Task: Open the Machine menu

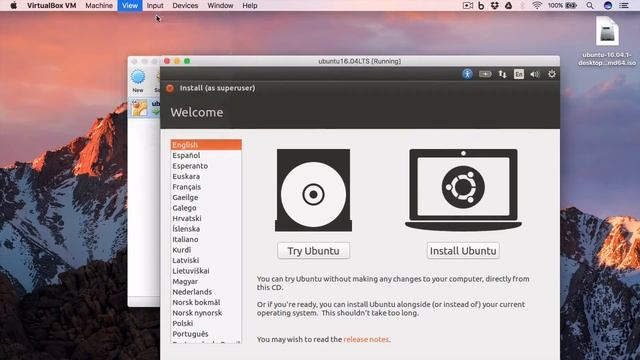Action: (99, 5)
